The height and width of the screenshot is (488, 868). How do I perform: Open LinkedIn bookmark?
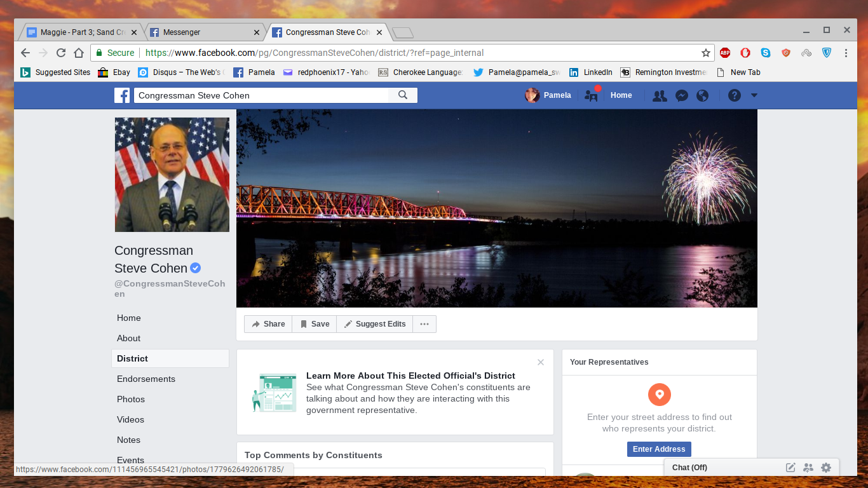click(x=590, y=72)
